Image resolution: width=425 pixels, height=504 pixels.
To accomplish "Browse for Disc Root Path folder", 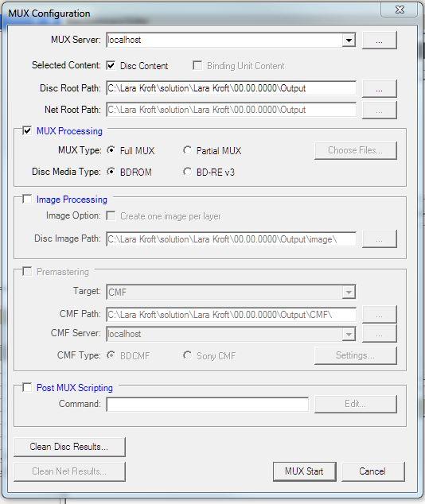I will [380, 88].
